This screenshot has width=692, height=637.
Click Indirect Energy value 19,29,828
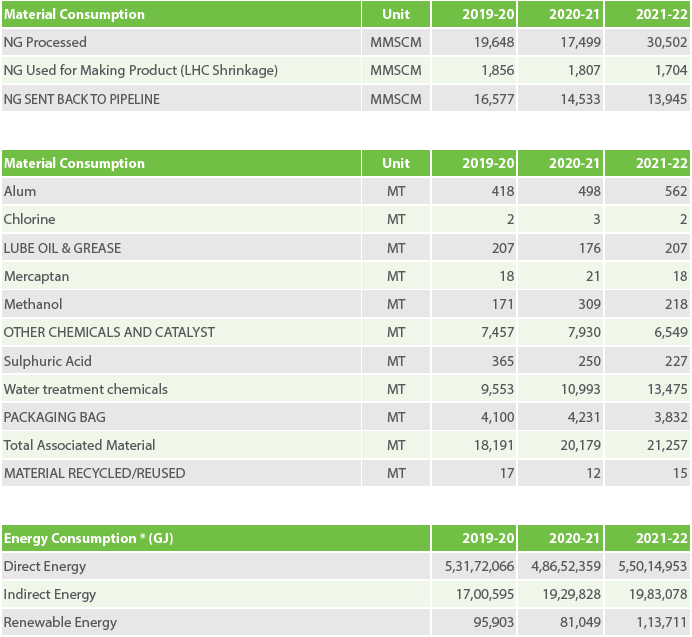pyautogui.click(x=571, y=595)
